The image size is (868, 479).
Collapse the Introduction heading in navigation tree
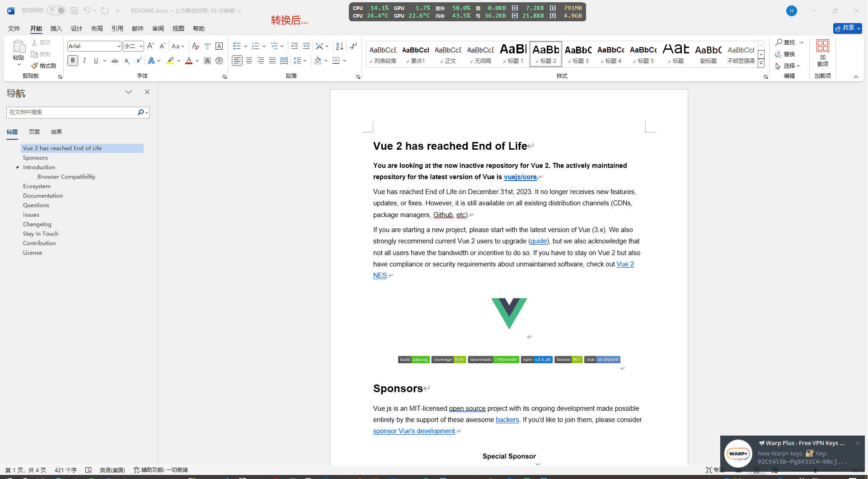[18, 167]
